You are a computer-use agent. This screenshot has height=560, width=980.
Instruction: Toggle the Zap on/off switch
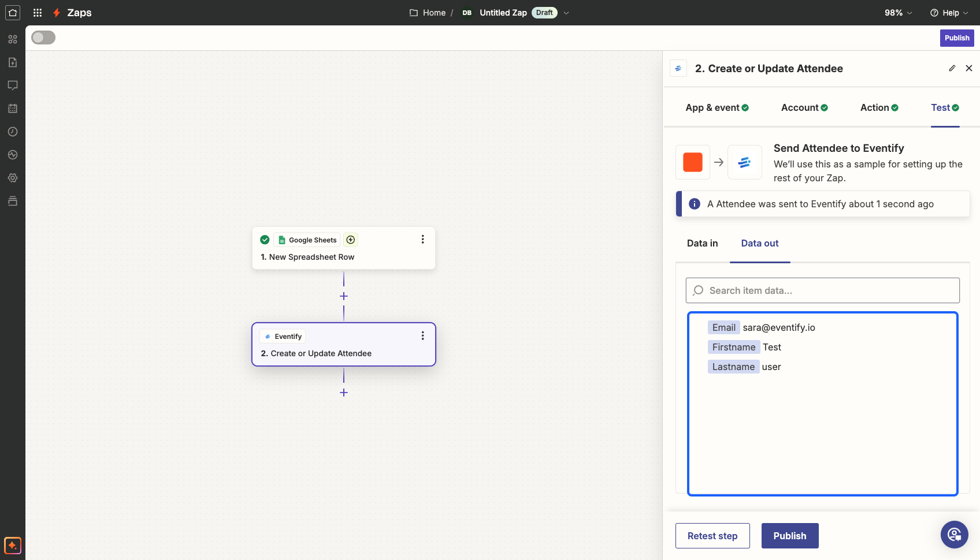tap(43, 38)
